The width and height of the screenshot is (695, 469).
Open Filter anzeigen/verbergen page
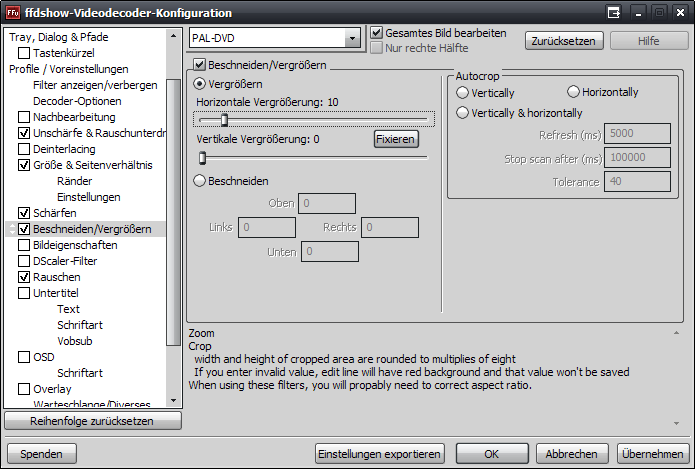coord(95,85)
